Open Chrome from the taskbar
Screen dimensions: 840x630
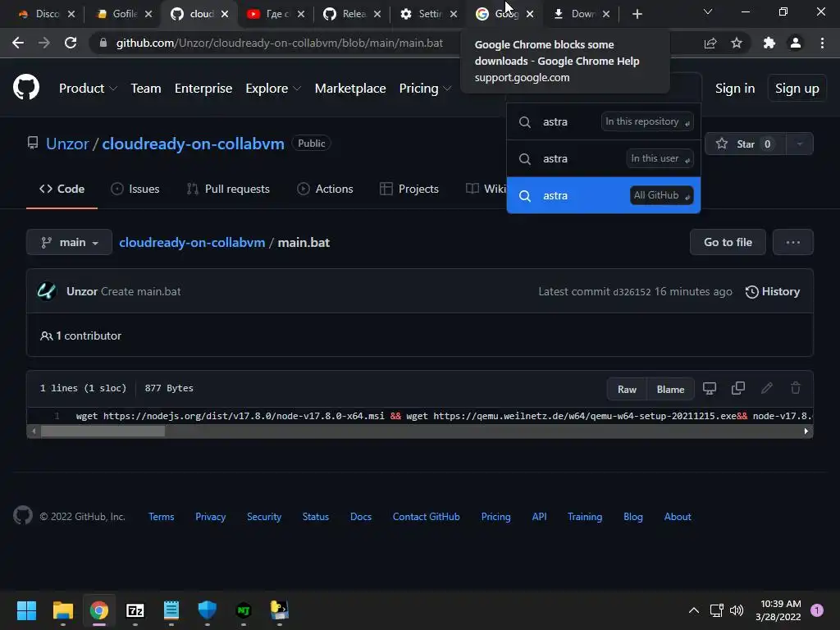click(x=99, y=610)
